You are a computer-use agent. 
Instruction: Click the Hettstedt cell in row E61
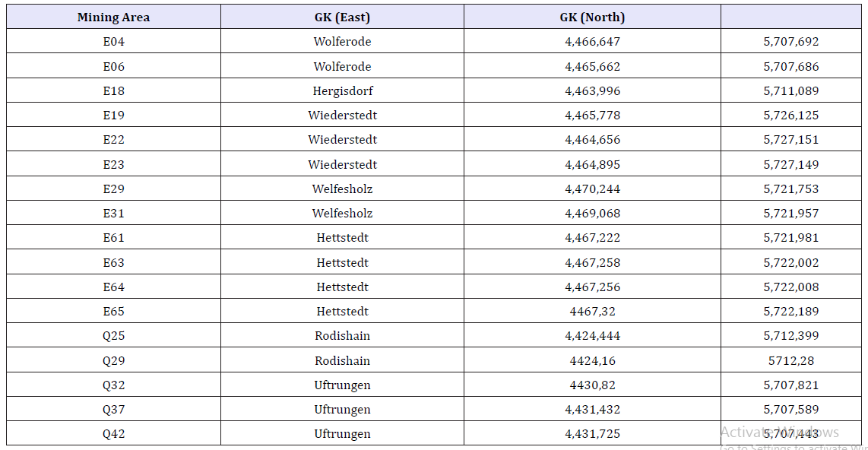[342, 238]
